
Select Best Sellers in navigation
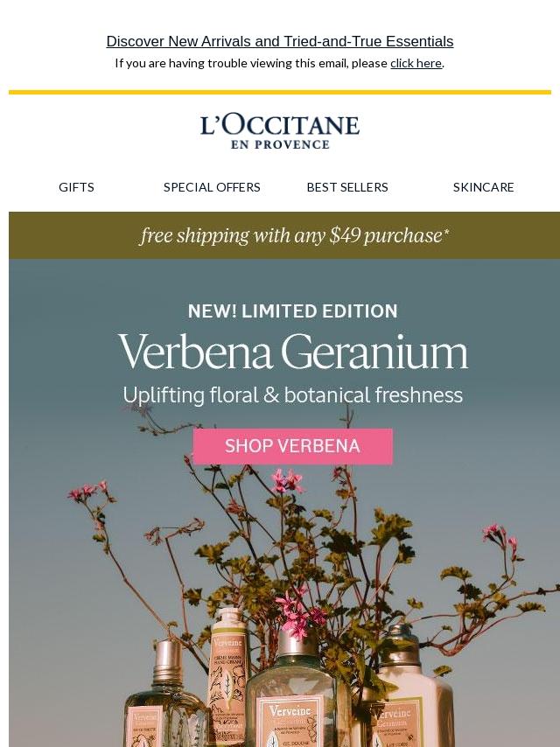point(347,187)
